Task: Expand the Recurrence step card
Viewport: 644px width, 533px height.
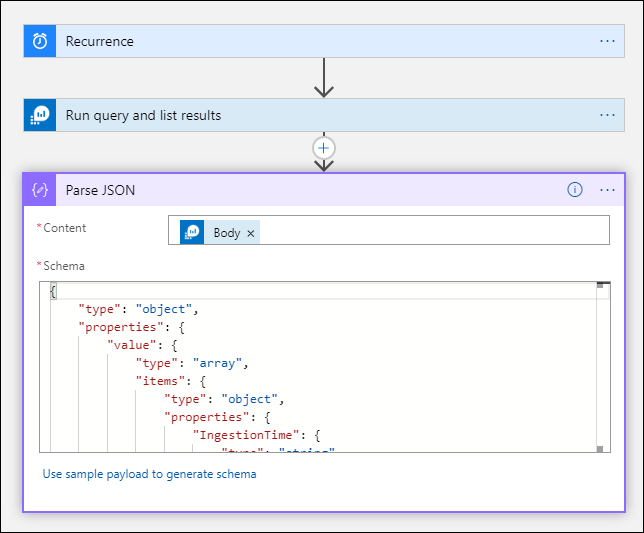Action: [300, 41]
